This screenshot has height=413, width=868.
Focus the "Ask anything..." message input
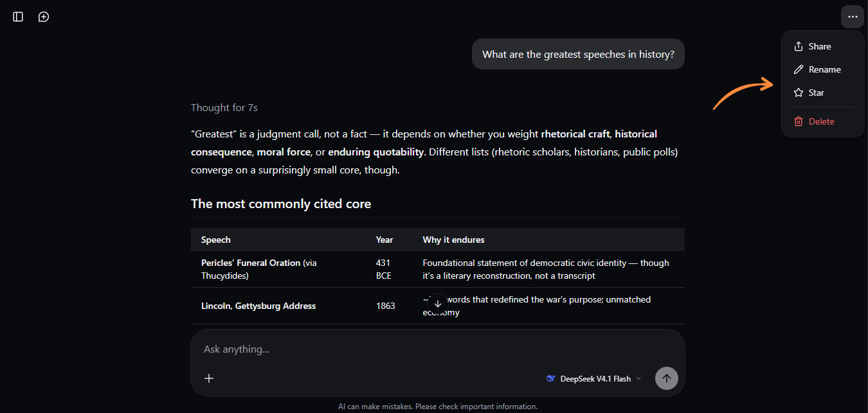437,349
